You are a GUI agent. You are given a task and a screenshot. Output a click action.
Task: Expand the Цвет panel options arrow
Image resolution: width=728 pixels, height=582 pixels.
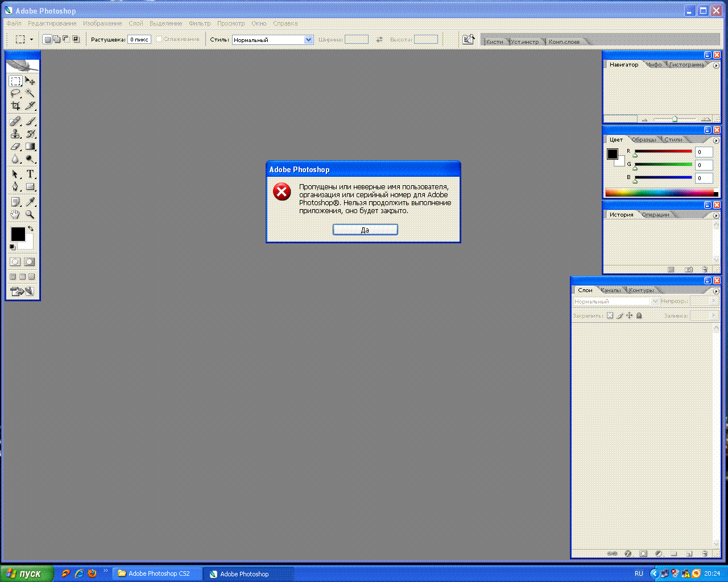click(716, 140)
